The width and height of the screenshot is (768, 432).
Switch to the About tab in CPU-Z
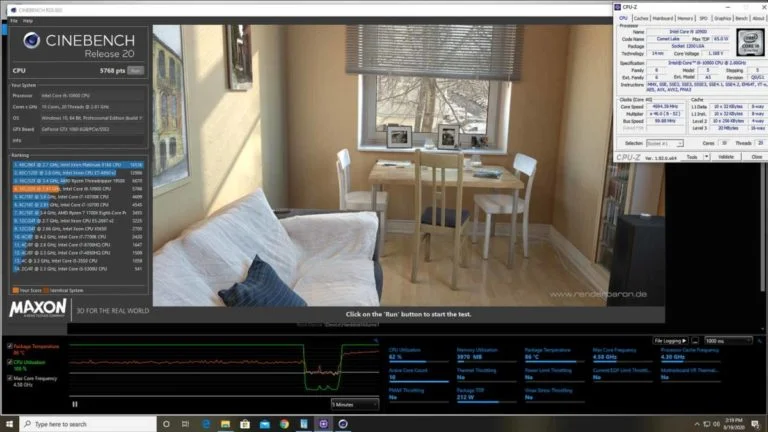click(x=758, y=18)
